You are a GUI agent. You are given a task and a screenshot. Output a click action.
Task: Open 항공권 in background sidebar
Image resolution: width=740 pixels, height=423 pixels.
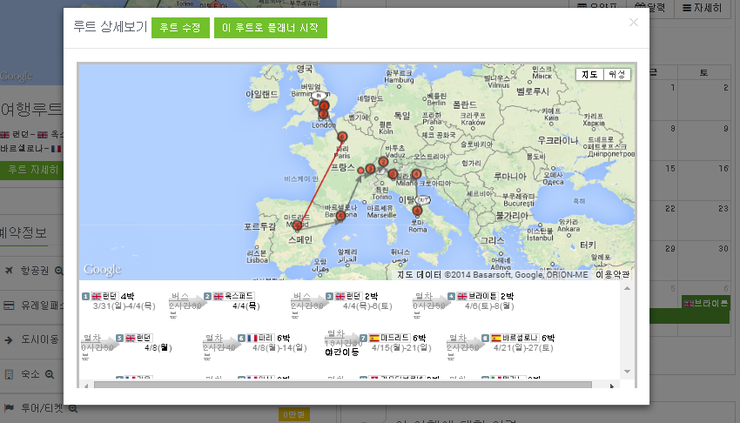(34, 271)
